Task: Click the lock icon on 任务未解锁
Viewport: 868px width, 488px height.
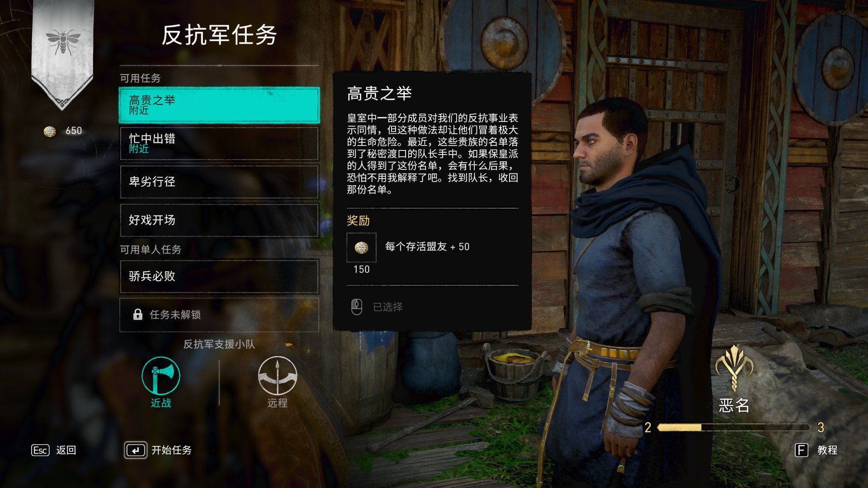Action: pyautogui.click(x=138, y=314)
